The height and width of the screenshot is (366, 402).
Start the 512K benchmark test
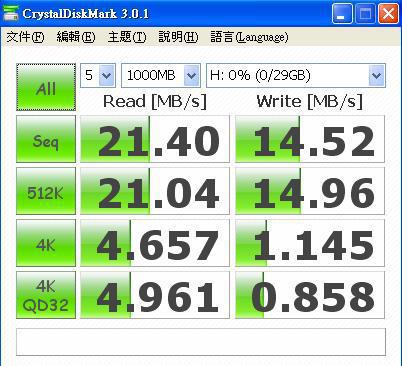tap(46, 191)
